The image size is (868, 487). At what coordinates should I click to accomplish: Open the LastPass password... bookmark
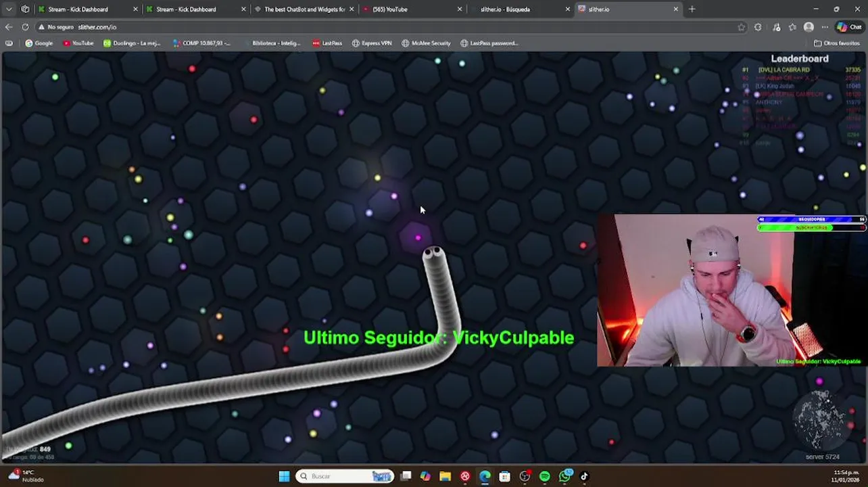(489, 43)
